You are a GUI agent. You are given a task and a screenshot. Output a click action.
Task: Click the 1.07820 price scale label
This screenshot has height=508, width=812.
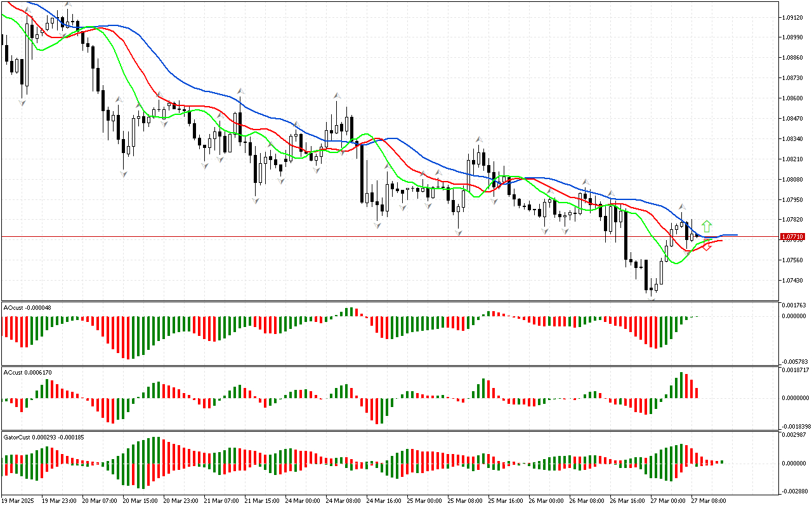pos(794,220)
